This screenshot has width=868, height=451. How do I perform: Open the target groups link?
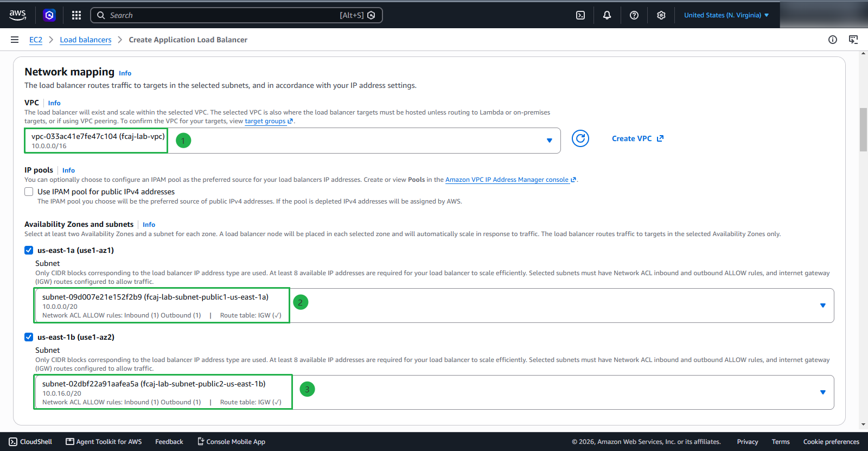point(269,121)
